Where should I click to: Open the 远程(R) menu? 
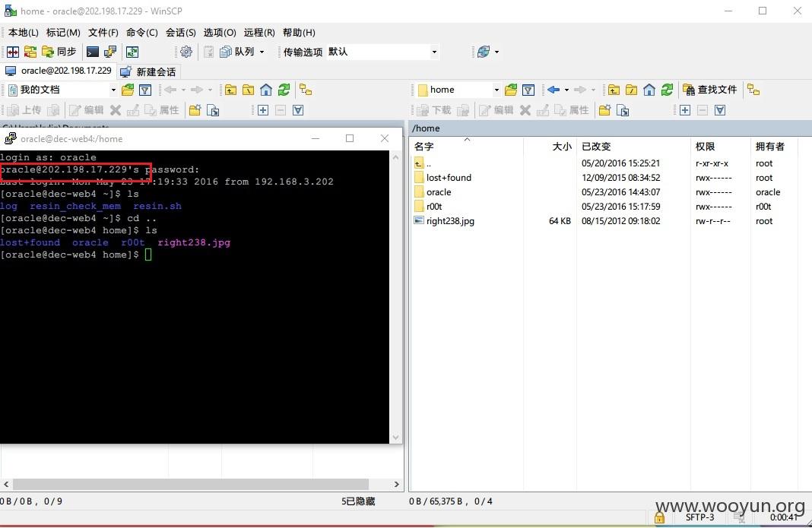(259, 33)
